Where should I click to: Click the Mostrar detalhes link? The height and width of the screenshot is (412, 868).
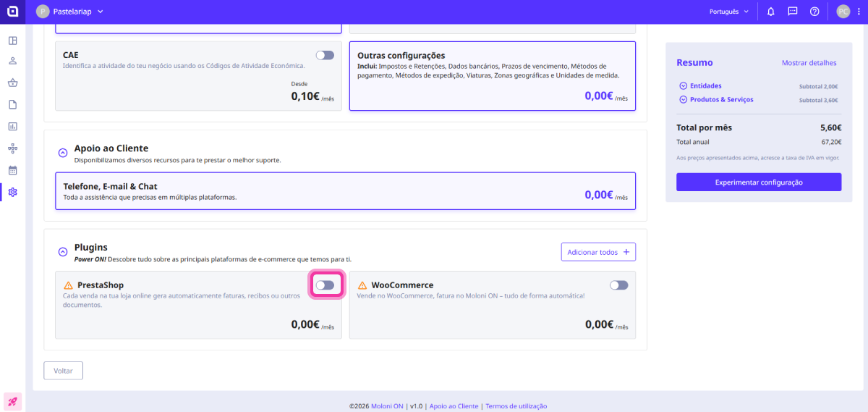(809, 63)
